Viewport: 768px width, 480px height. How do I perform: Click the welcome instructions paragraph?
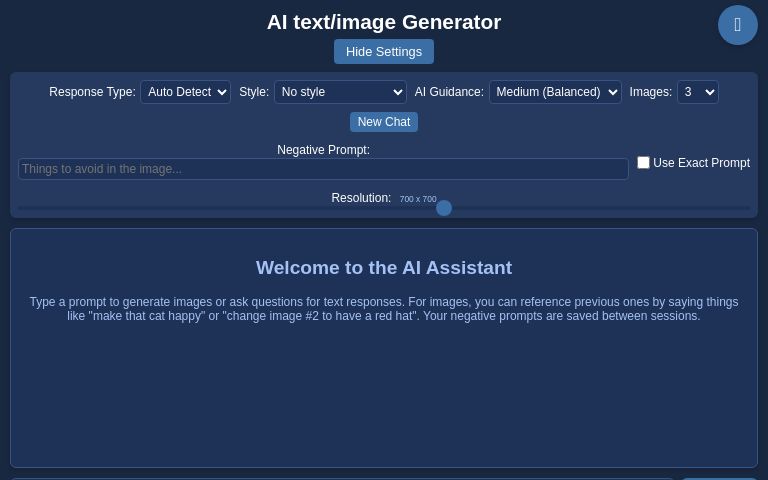click(x=384, y=309)
